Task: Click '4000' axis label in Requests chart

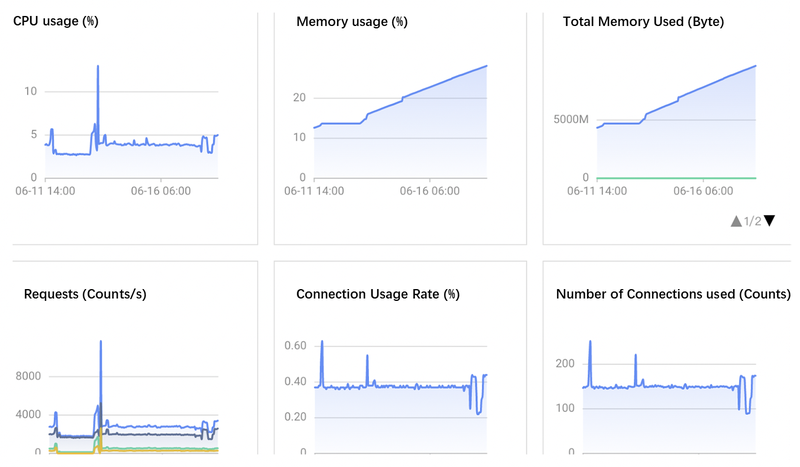Action: [28, 414]
